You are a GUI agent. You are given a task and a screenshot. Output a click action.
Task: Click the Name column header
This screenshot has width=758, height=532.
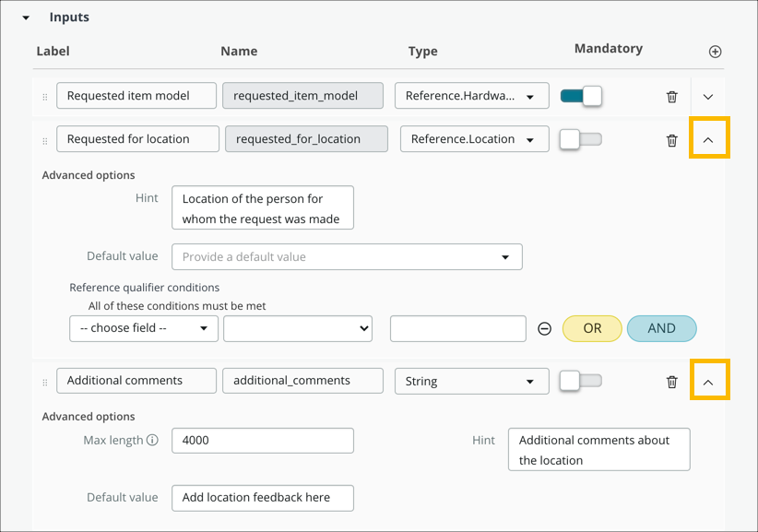click(239, 52)
